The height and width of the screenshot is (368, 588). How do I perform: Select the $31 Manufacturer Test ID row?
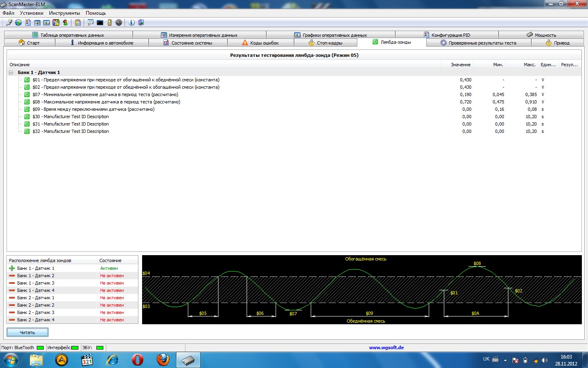point(294,124)
